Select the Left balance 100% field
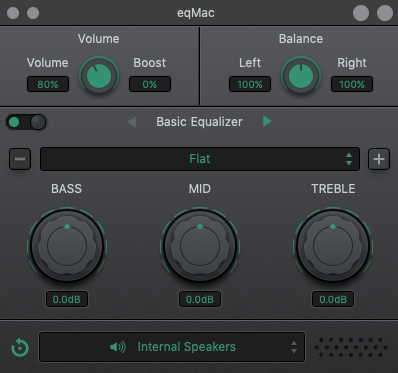Image resolution: width=398 pixels, height=373 pixels. click(250, 84)
